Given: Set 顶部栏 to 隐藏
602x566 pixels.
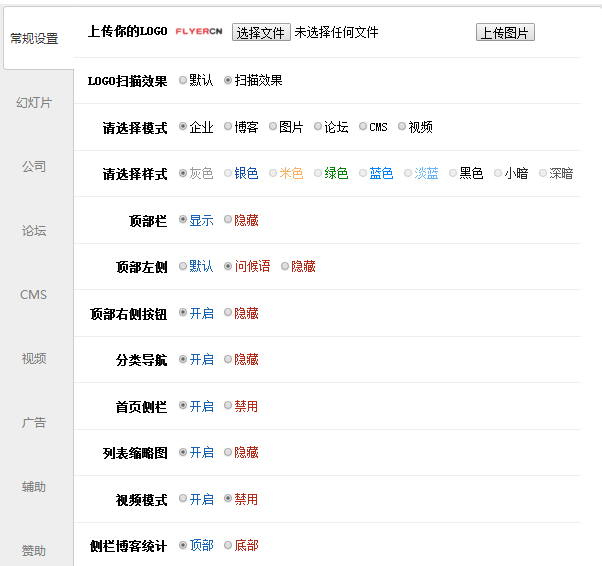Looking at the screenshot, I should click(229, 220).
